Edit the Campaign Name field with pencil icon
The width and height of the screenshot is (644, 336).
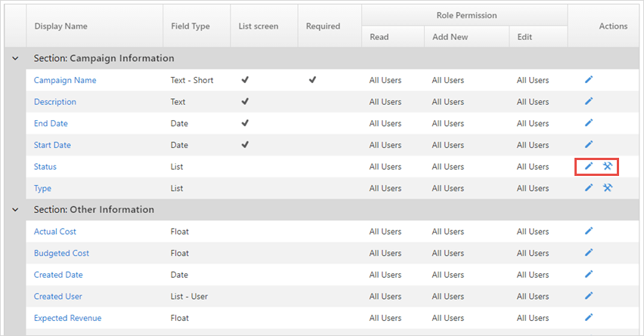(x=589, y=79)
